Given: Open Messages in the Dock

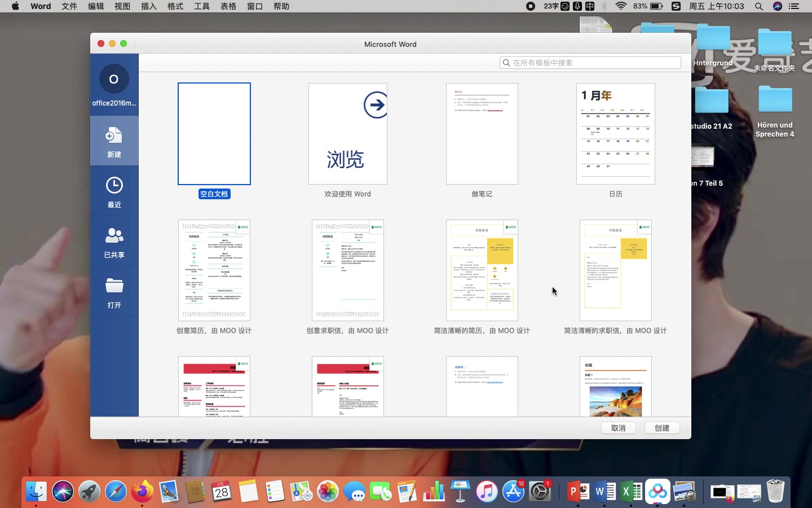Looking at the screenshot, I should tap(354, 493).
